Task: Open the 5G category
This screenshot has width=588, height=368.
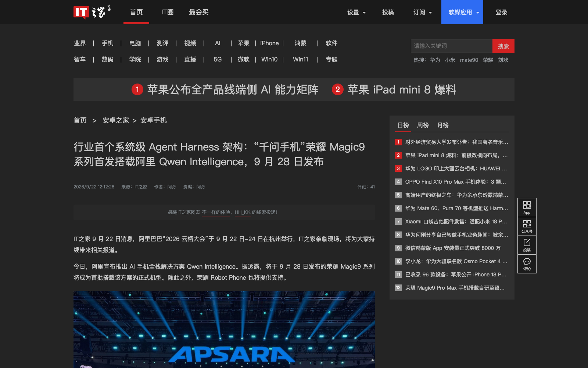Action: click(218, 59)
